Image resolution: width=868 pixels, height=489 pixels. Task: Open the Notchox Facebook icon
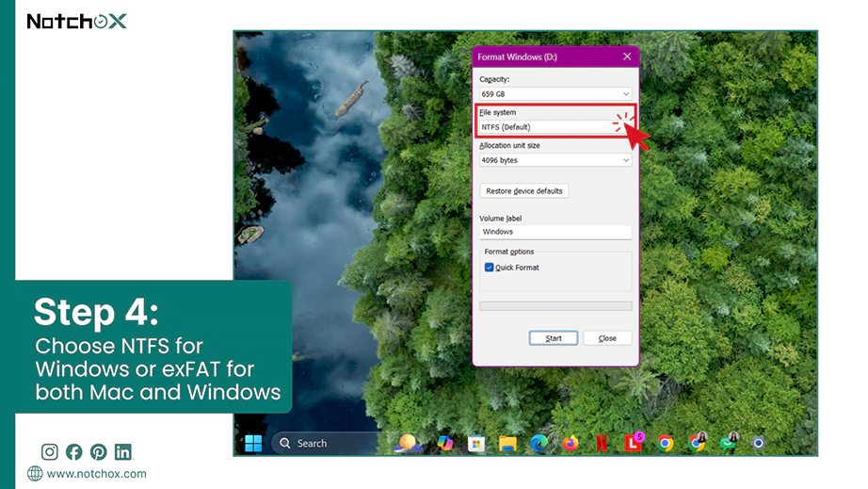click(x=73, y=452)
